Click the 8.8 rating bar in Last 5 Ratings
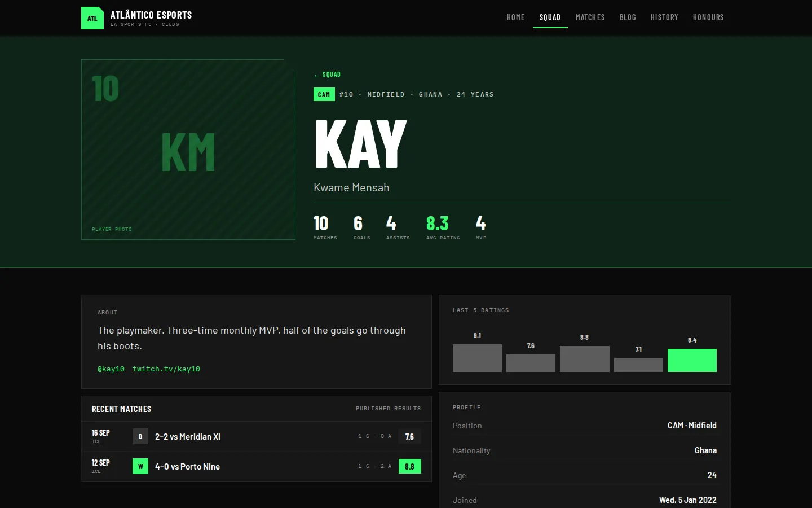 click(584, 359)
